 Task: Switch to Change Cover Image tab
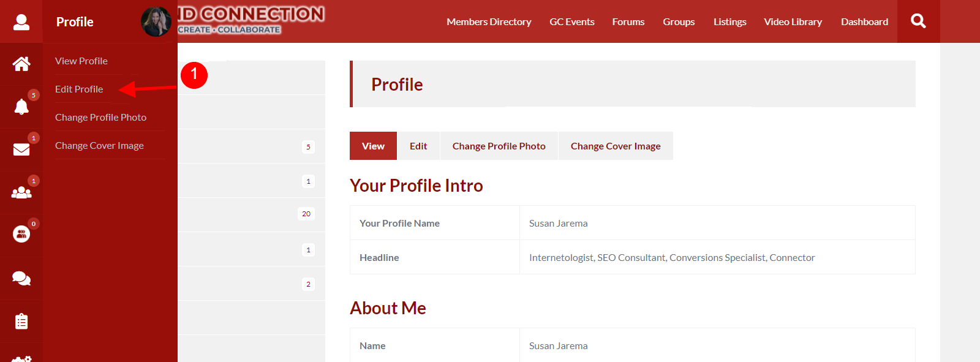(616, 146)
